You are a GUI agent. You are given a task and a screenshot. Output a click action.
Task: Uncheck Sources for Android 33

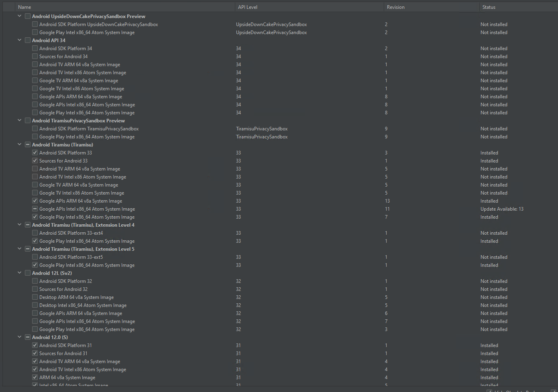pos(35,160)
